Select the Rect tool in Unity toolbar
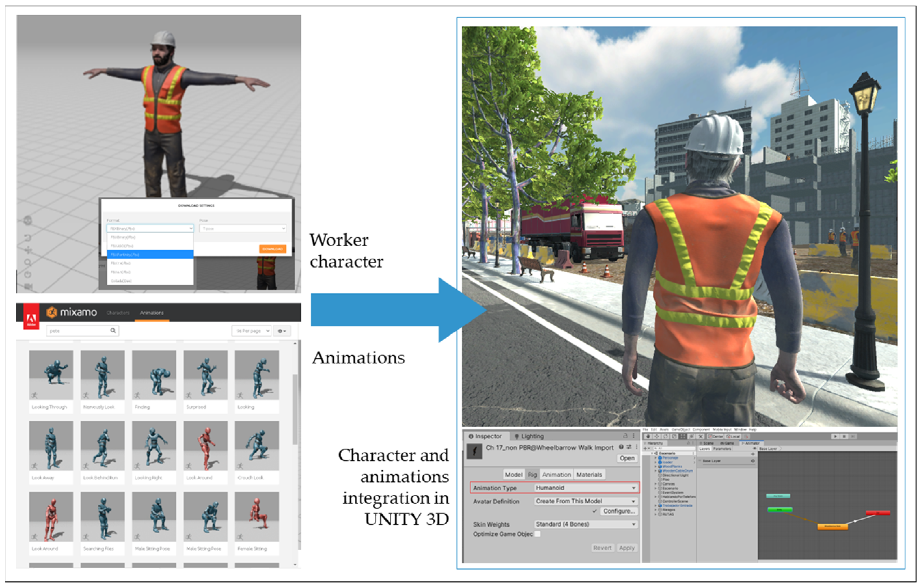 pyautogui.click(x=683, y=436)
